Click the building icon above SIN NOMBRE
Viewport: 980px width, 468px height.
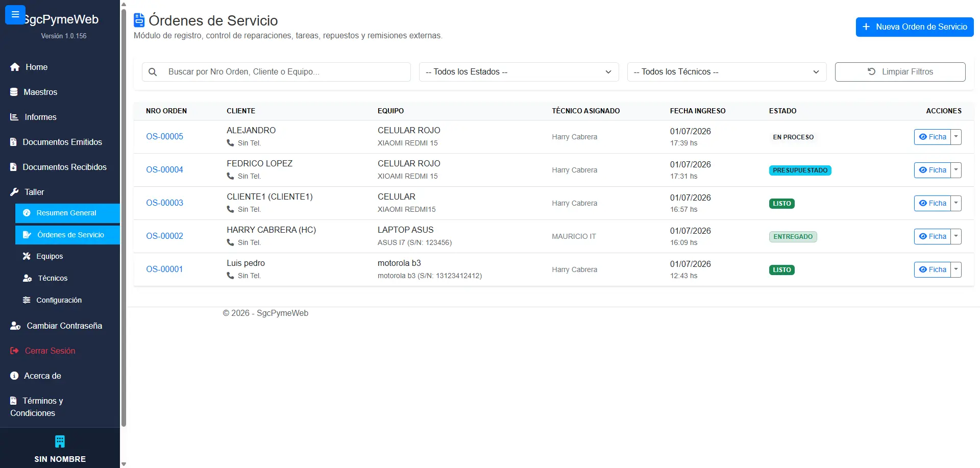pos(60,441)
